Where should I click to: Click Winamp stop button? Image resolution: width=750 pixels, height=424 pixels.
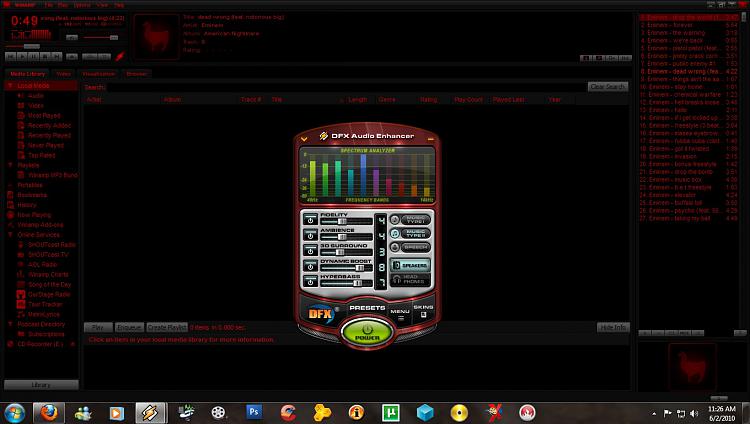point(45,56)
